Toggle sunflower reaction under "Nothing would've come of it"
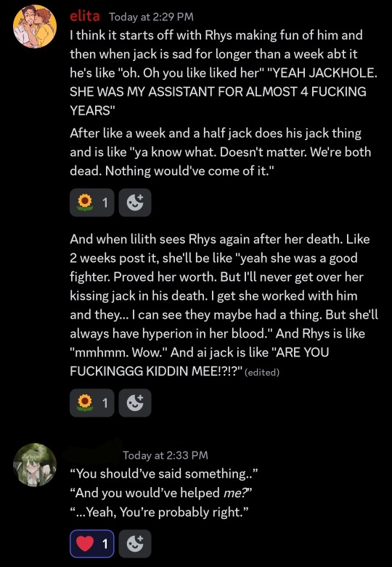The height and width of the screenshot is (567, 392). tap(92, 203)
